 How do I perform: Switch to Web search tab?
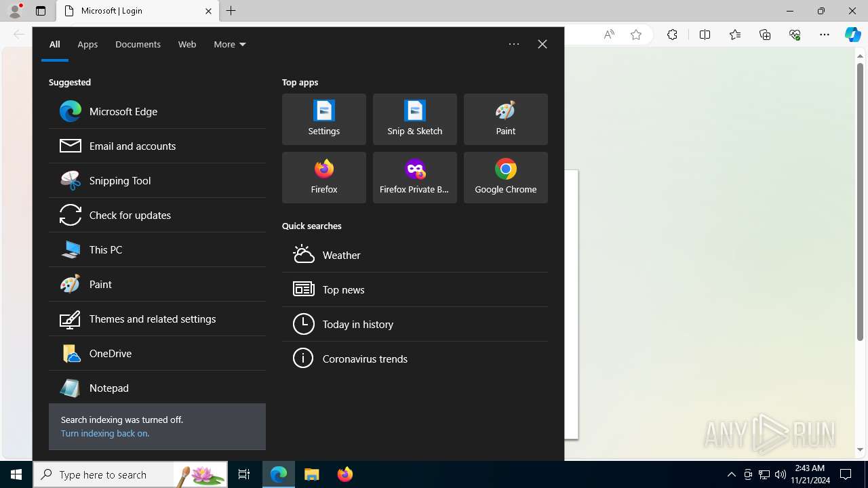tap(187, 44)
